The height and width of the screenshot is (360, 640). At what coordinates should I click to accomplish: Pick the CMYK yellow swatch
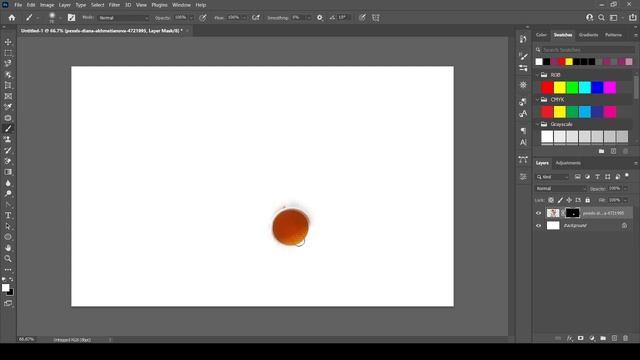(x=560, y=112)
